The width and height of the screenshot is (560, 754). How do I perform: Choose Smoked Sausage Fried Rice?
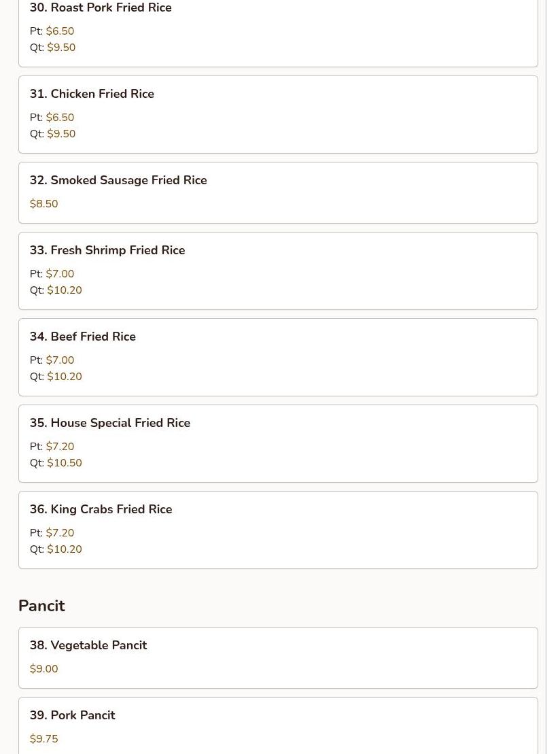click(x=278, y=193)
